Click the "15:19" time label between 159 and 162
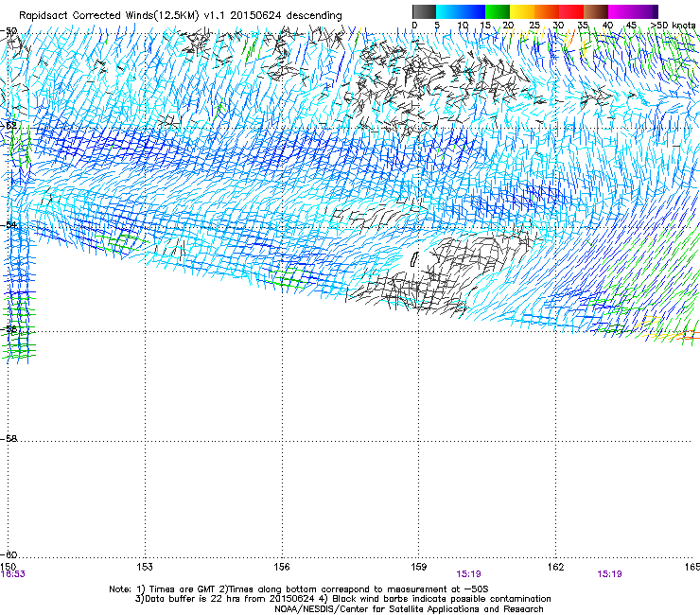The image size is (700, 615). (469, 574)
